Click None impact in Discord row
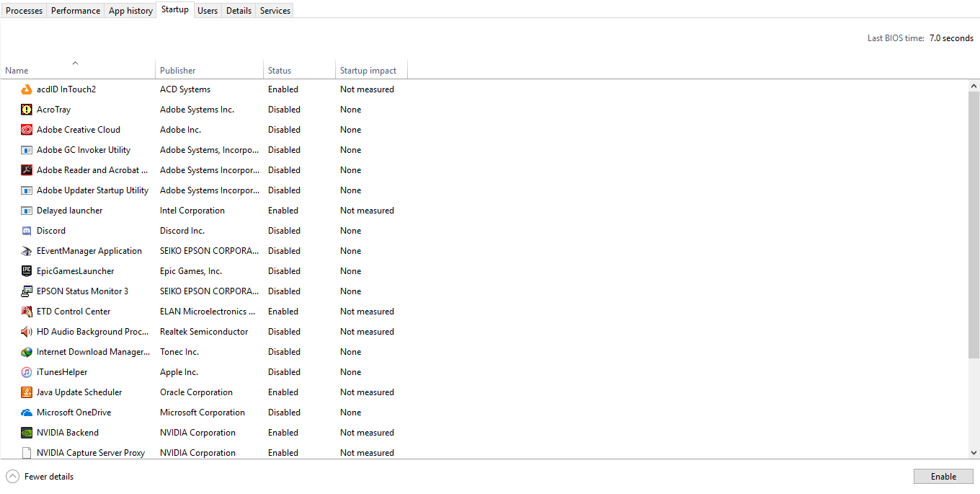Screen dimensions: 980x494 pyautogui.click(x=351, y=231)
